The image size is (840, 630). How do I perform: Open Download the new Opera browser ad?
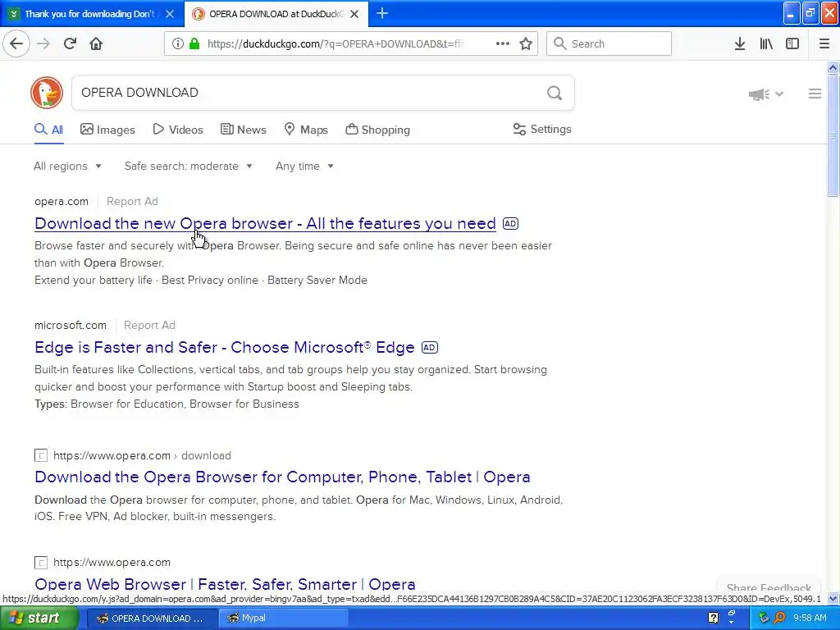(265, 223)
